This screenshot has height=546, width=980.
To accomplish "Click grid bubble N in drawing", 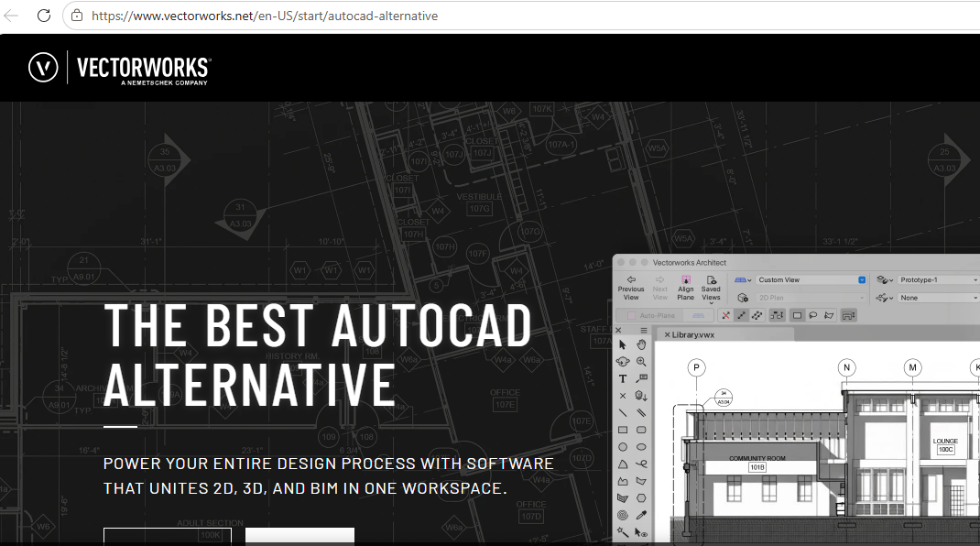I will 847,367.
